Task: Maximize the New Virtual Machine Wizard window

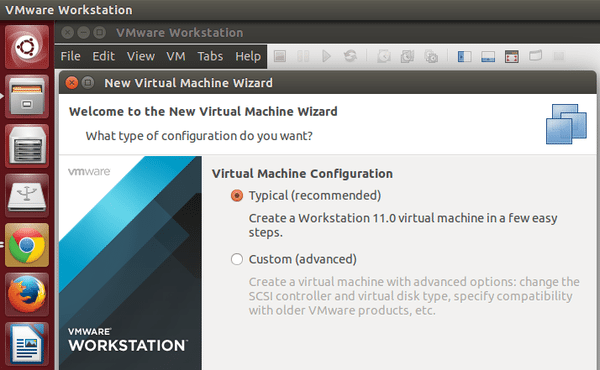Action: coord(88,83)
